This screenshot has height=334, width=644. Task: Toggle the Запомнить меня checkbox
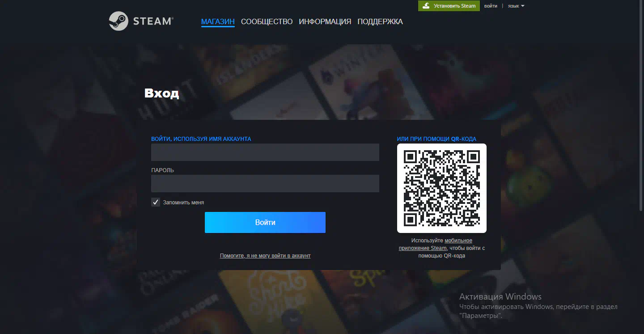[x=156, y=202]
